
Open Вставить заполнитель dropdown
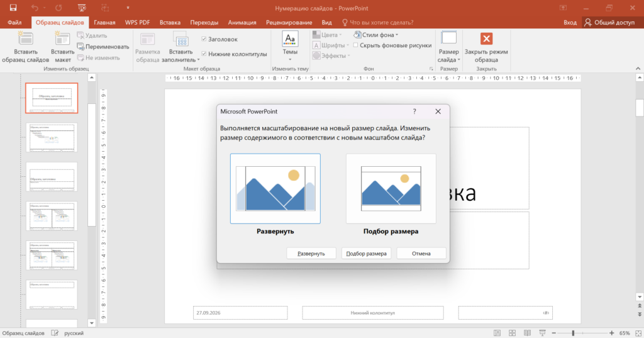(180, 47)
